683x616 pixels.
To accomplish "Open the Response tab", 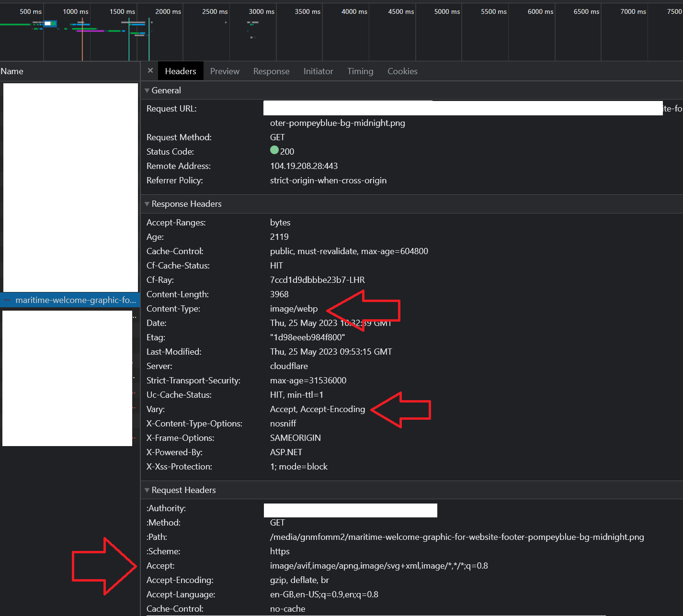I will click(x=271, y=71).
